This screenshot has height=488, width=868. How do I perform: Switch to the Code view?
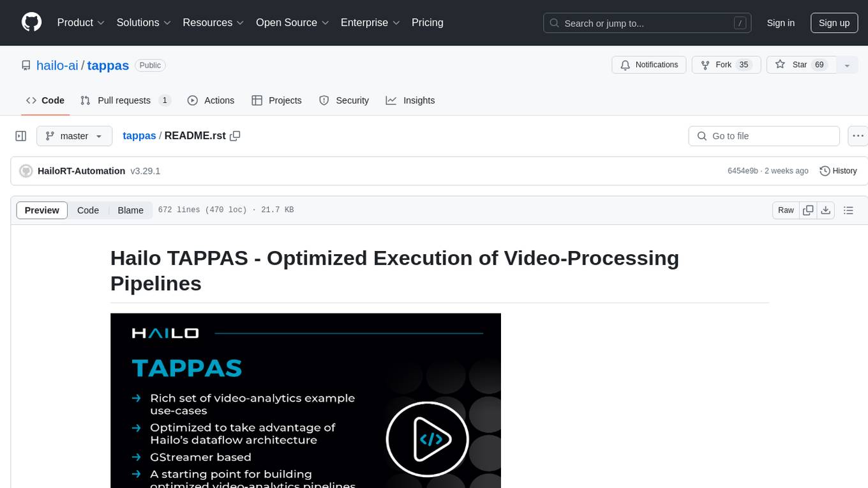88,210
